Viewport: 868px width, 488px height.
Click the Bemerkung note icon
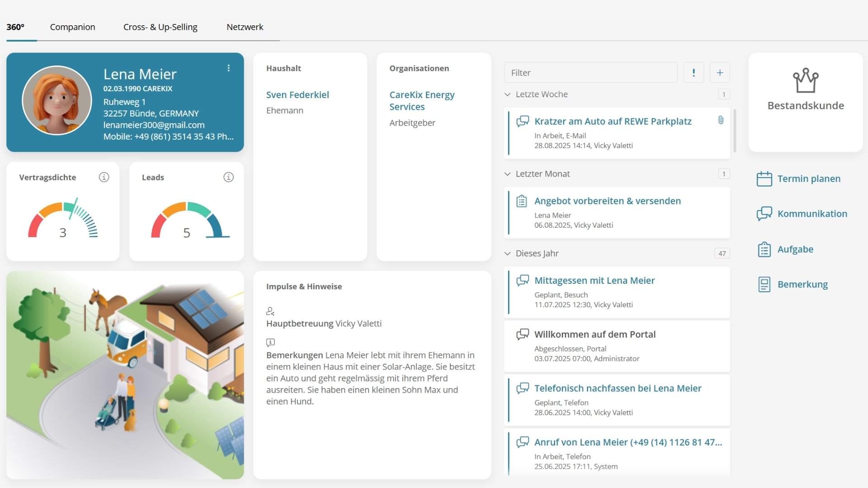(764, 284)
